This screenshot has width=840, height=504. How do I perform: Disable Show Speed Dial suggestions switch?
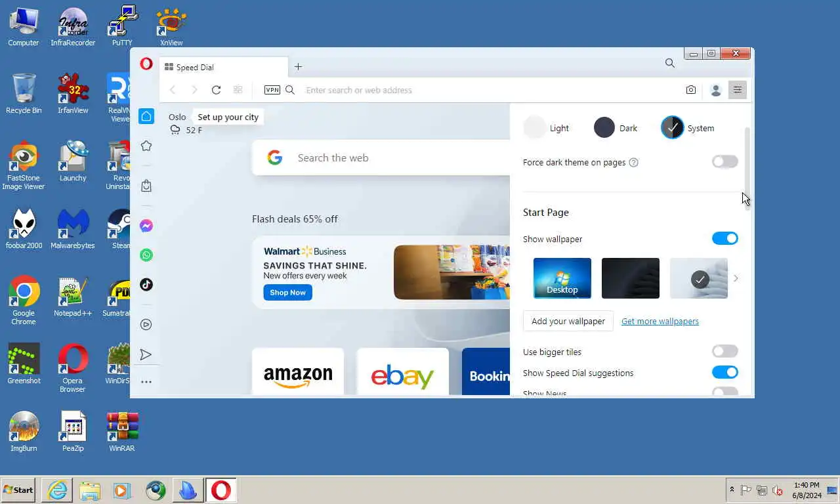coord(725,372)
